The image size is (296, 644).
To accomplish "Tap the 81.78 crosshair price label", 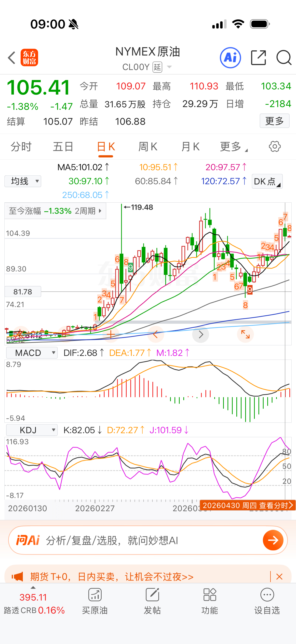I will [x=23, y=292].
